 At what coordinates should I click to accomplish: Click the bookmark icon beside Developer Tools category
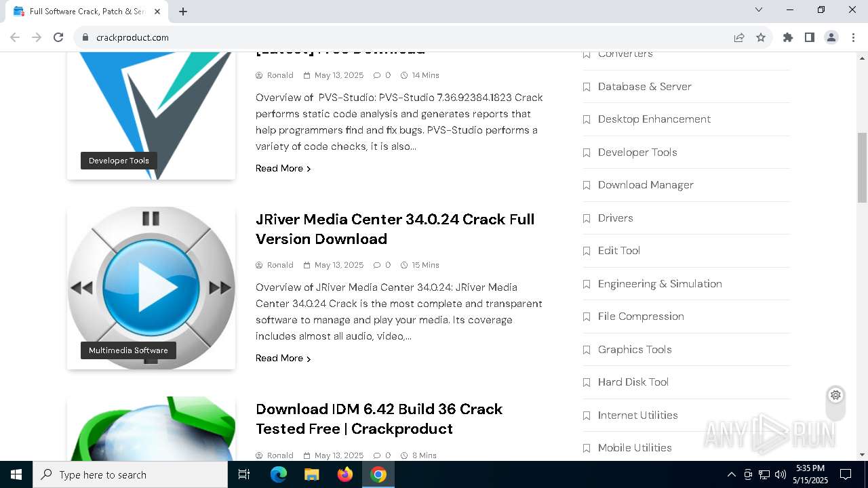point(587,152)
